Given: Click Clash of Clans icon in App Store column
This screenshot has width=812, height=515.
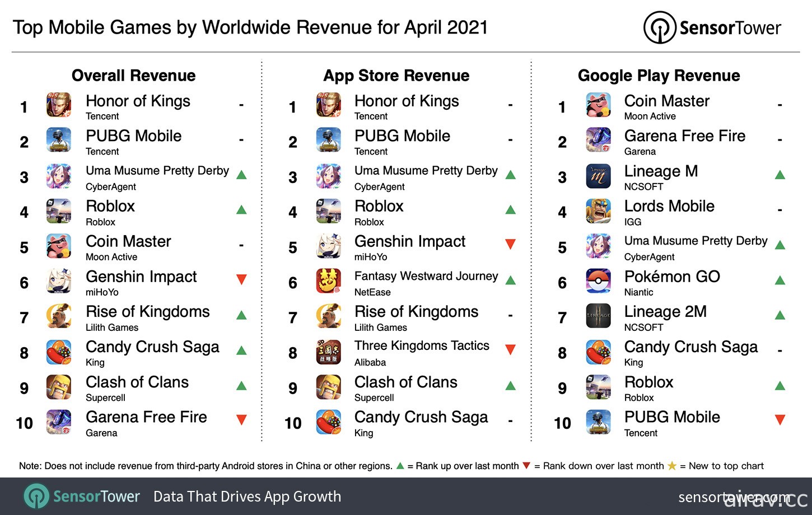Looking at the screenshot, I should pyautogui.click(x=329, y=387).
